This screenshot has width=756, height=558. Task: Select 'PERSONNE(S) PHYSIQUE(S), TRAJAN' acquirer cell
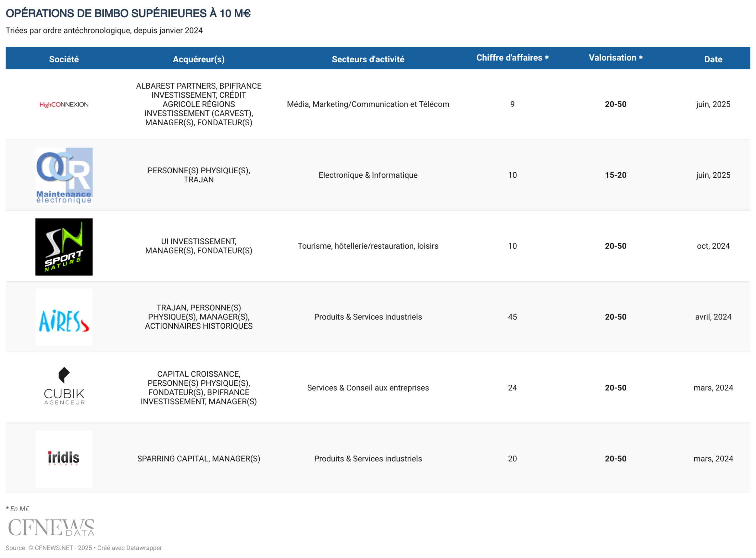(x=199, y=175)
